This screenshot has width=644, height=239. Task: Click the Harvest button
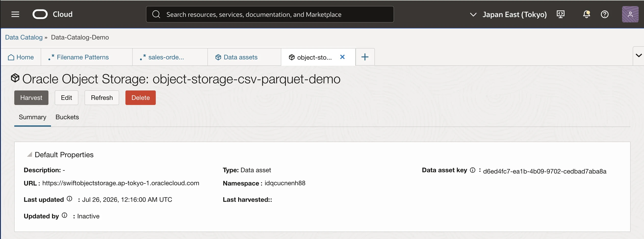click(x=31, y=98)
